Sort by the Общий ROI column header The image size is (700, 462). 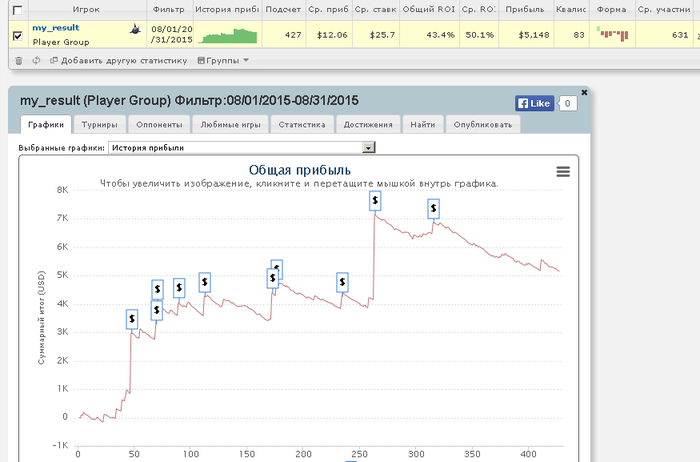[x=429, y=9]
